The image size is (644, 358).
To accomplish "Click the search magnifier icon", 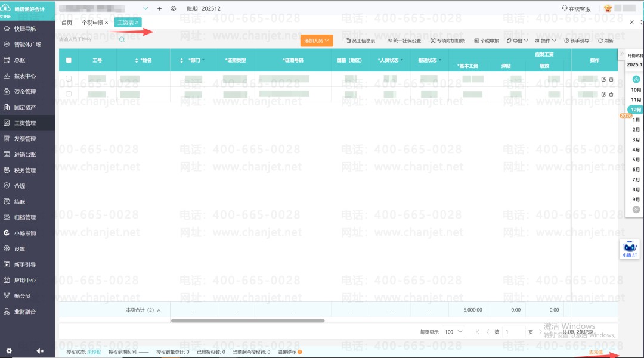I will point(122,39).
